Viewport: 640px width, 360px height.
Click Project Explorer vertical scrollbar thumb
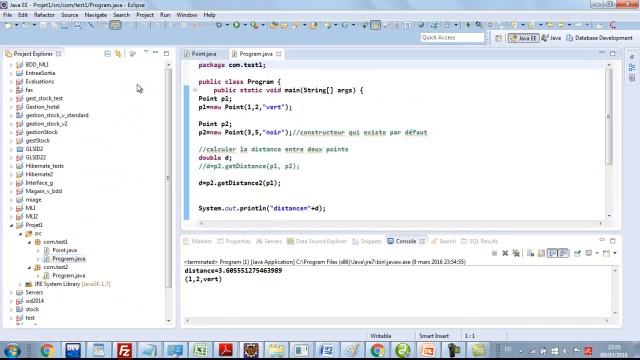pyautogui.click(x=168, y=178)
